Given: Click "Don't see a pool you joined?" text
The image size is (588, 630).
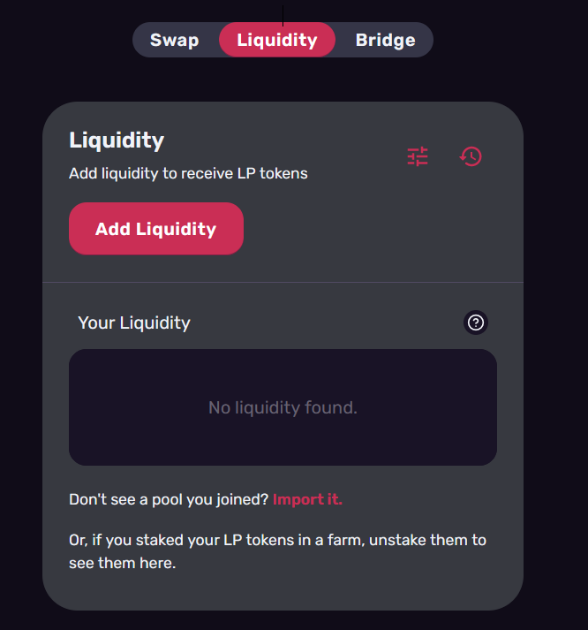Looking at the screenshot, I should click(x=169, y=499).
